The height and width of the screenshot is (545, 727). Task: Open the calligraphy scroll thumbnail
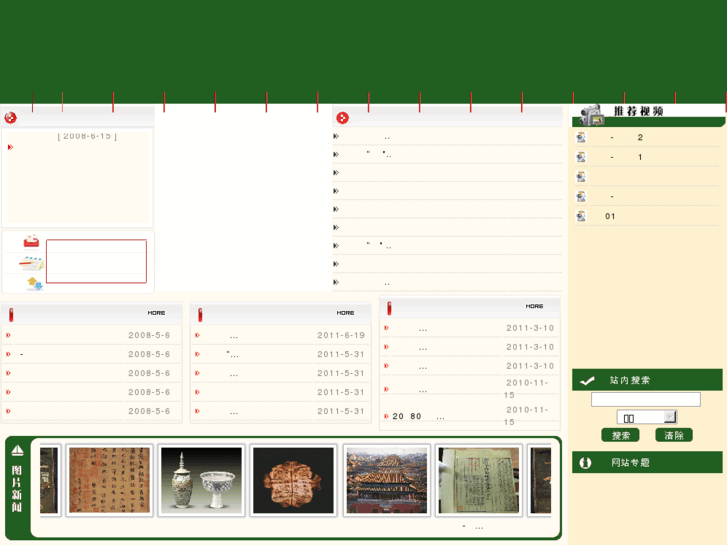[109, 480]
